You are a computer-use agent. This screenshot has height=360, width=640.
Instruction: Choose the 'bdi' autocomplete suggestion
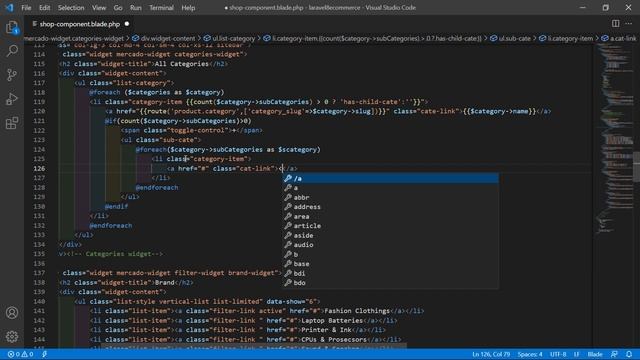tap(390, 273)
